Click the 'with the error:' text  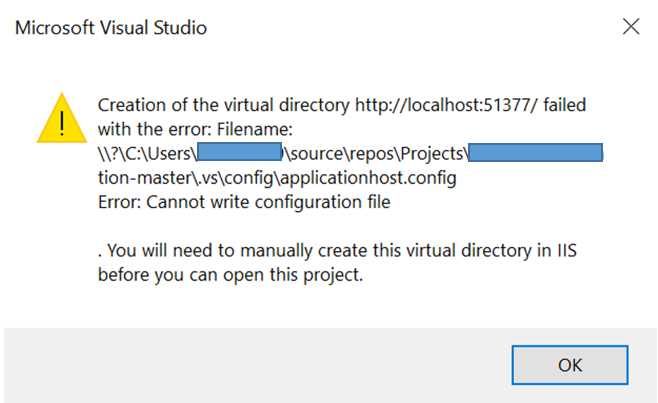coord(154,129)
